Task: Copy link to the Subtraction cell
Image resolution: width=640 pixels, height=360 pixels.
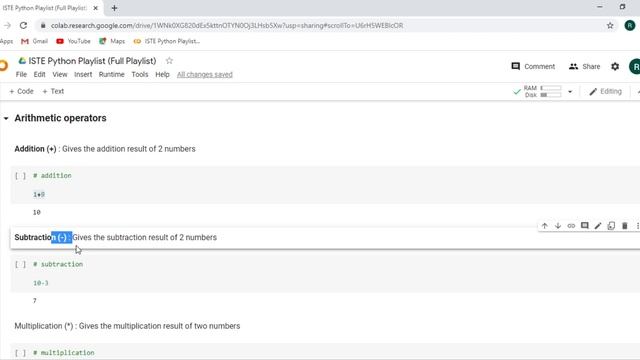Action: [571, 226]
